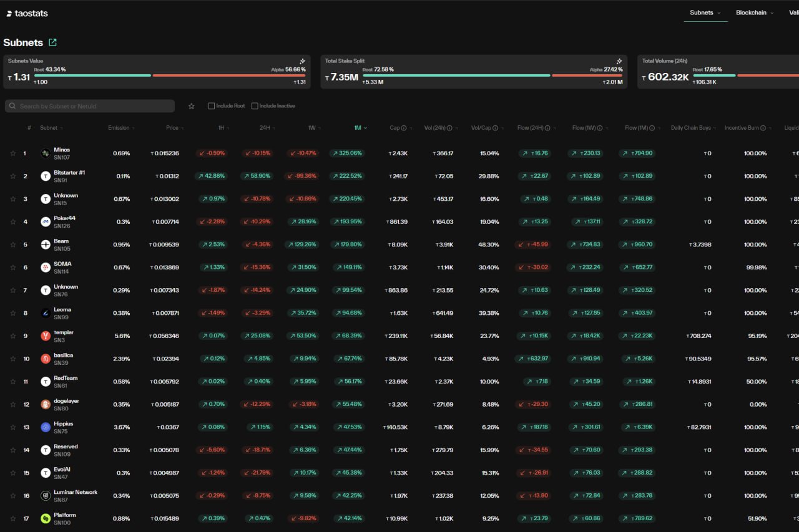The image size is (799, 532).
Task: Click the star icon next to the search bar
Action: 192,106
